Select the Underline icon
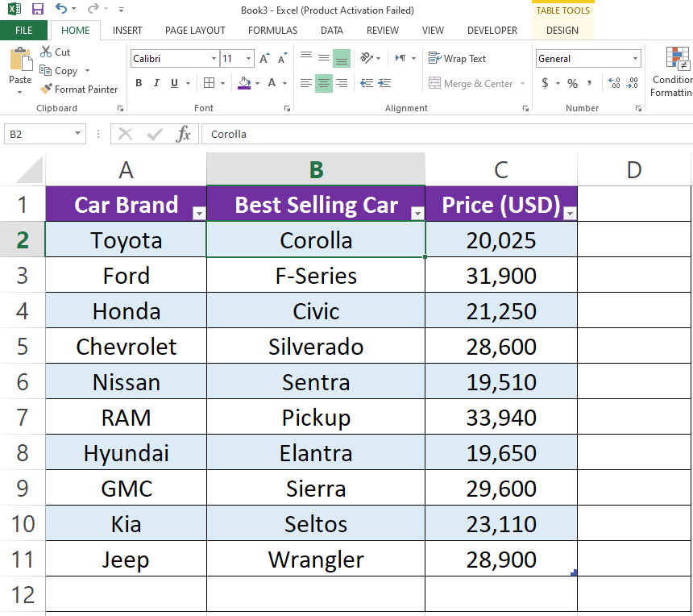This screenshot has width=693, height=616. (x=173, y=83)
